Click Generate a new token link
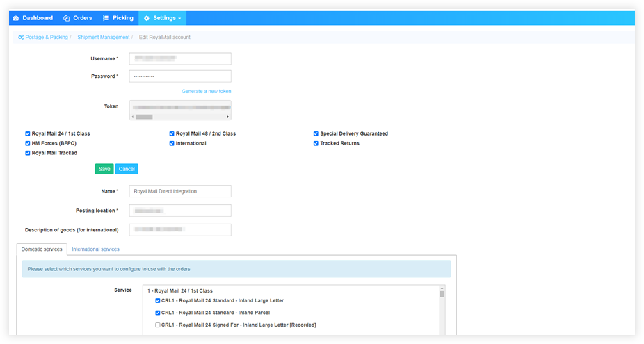644x344 pixels. coord(206,92)
